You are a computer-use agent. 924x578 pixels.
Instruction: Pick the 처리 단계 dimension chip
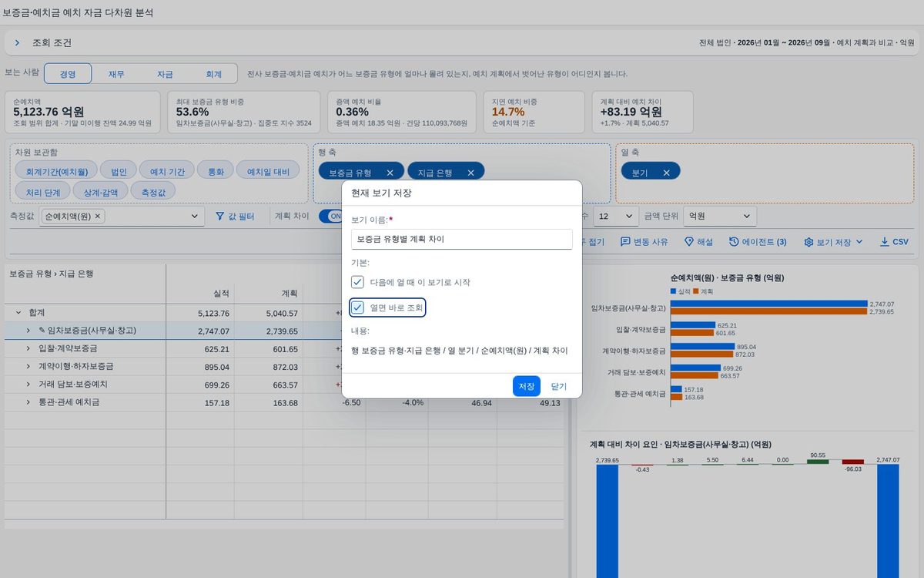[43, 191]
